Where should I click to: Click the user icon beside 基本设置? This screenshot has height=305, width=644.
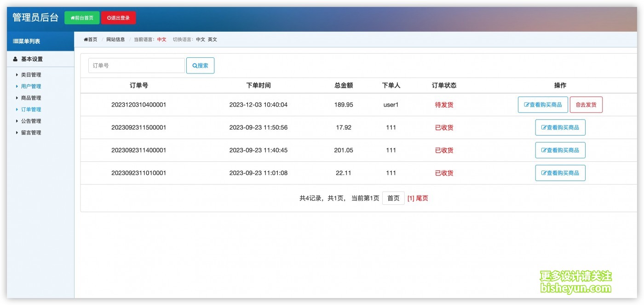(x=15, y=59)
